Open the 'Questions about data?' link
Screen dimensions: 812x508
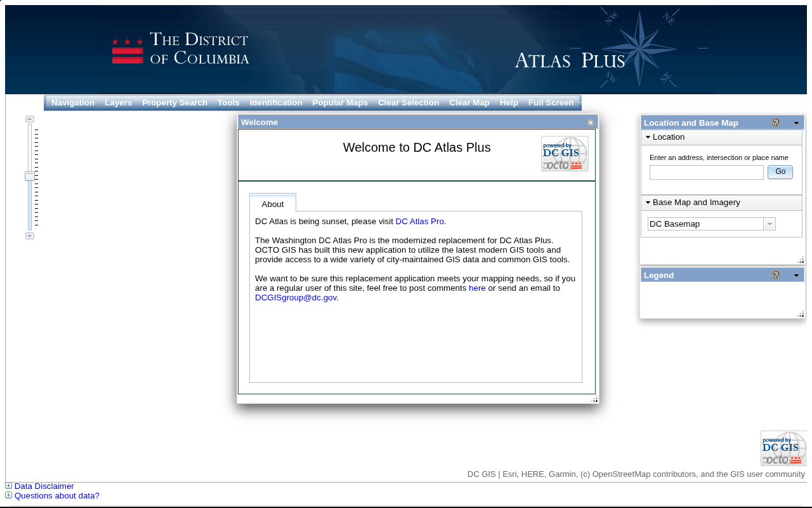tap(57, 496)
